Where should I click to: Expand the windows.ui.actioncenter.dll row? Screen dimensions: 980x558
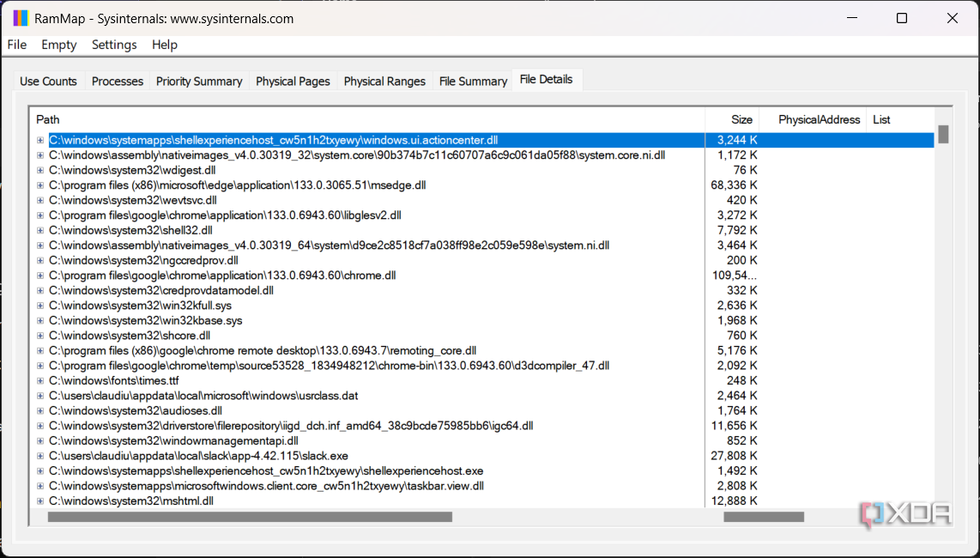point(40,140)
